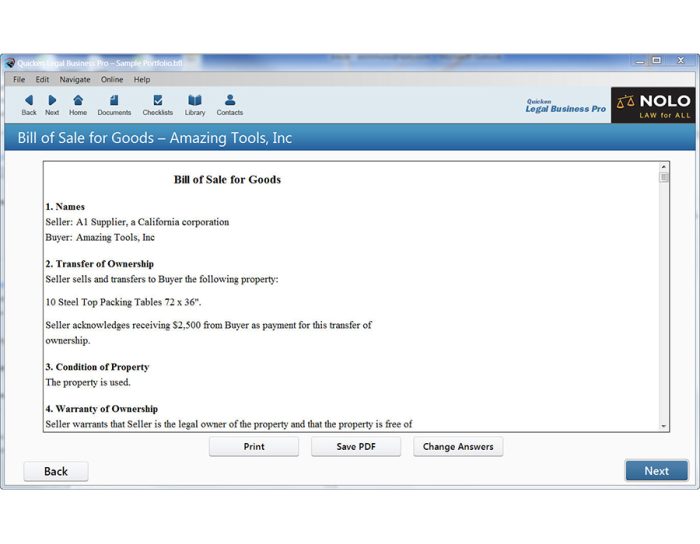Click the '10 Steel Top Packing Tables' line
Viewport: 700px width, 544px height.
(123, 302)
